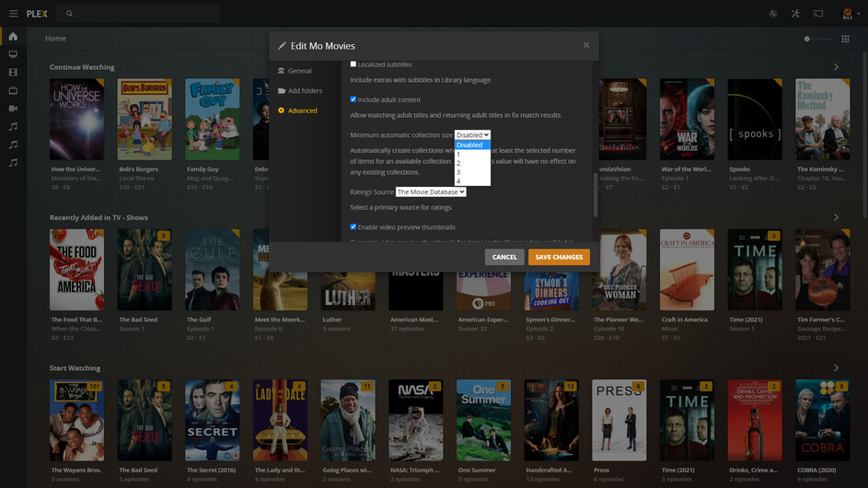868x488 pixels.
Task: Click Home breadcrumb tab
Action: (55, 39)
